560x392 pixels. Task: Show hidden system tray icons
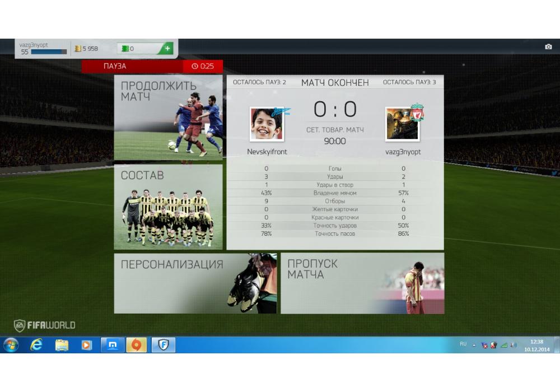point(474,345)
